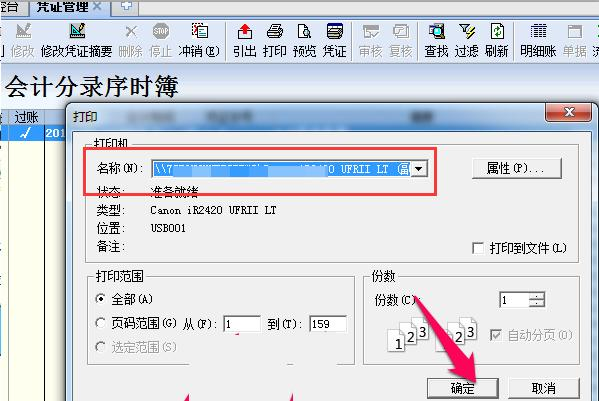The image size is (599, 401).
Task: Click the new tab plus button
Action: (126, 6)
